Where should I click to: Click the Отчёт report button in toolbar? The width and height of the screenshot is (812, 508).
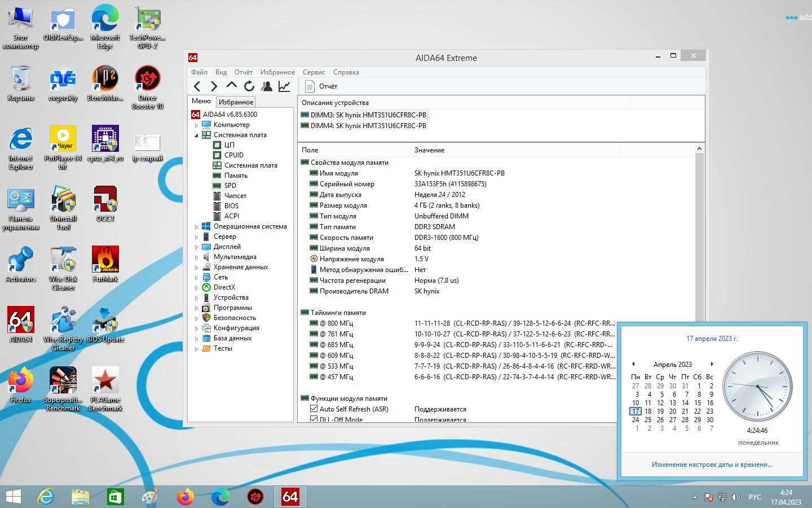(321, 86)
